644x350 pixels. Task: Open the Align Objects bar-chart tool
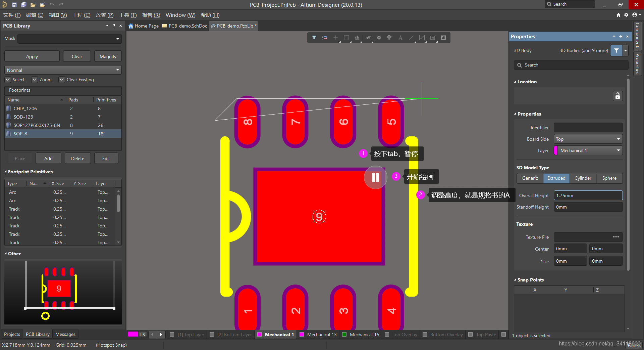click(357, 38)
